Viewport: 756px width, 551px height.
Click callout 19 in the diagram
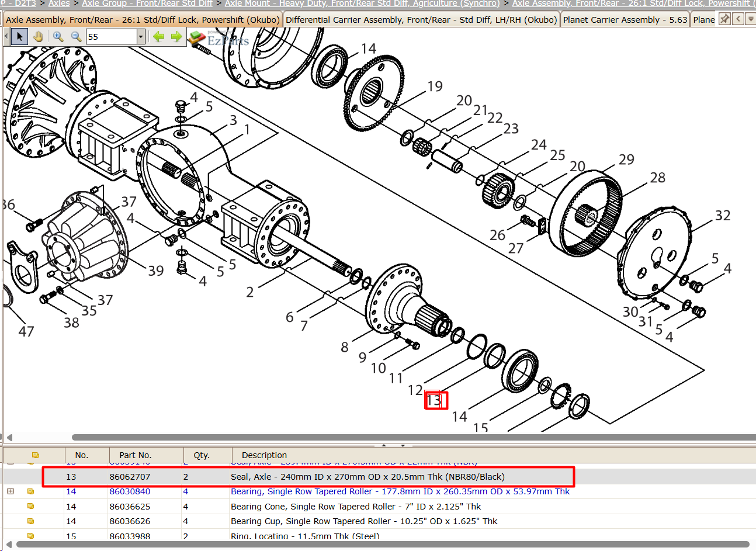pyautogui.click(x=435, y=86)
